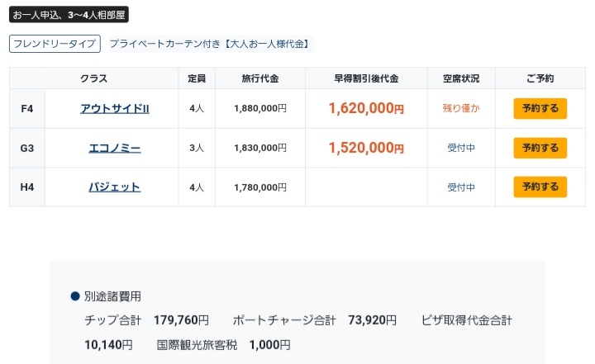
Task: Click the 空席状況 column header
Action: coord(461,78)
